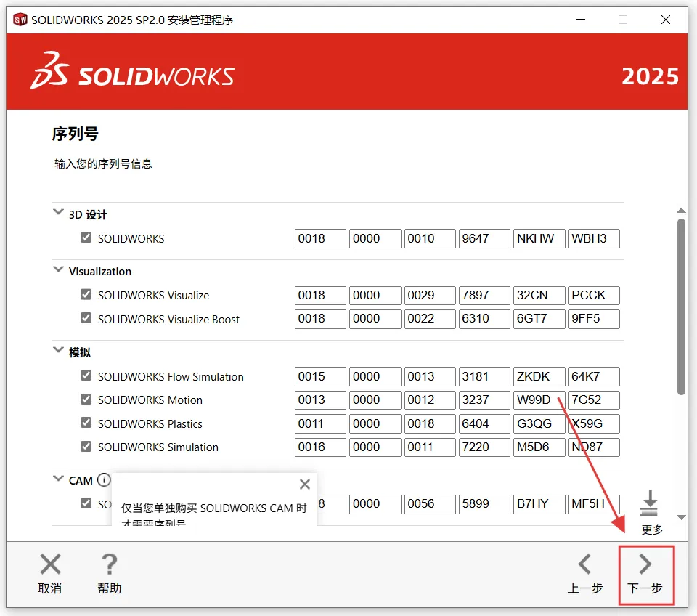Toggle SOLIDWORKS Visualize checkbox
Image resolution: width=697 pixels, height=616 pixels.
(x=86, y=294)
